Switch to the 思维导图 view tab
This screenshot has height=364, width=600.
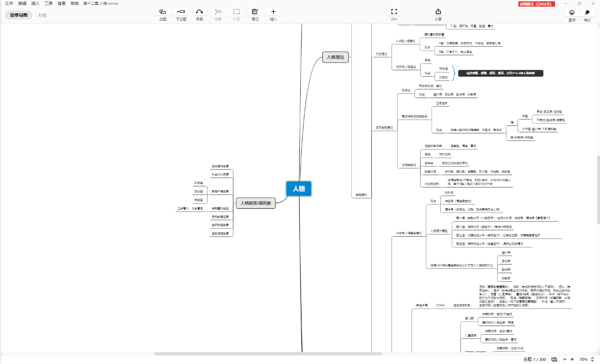pyautogui.click(x=19, y=15)
